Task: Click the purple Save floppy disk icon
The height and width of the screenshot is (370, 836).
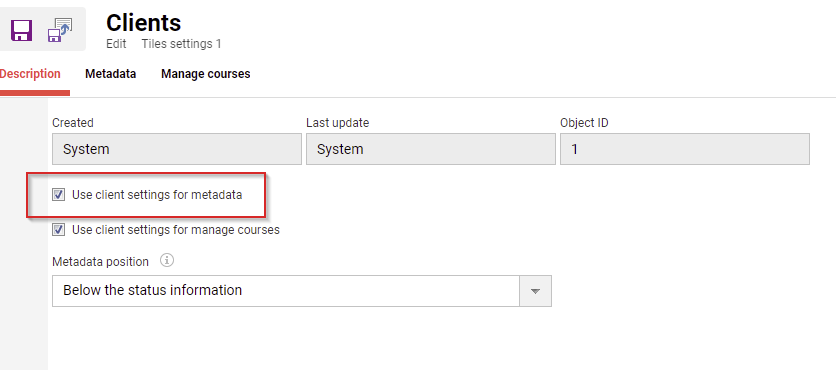Action: (22, 30)
